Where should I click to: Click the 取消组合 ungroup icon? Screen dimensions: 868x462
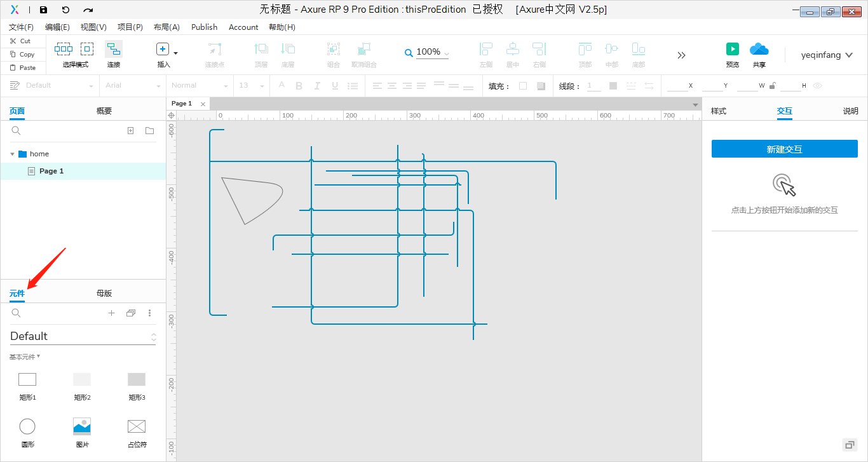(364, 49)
